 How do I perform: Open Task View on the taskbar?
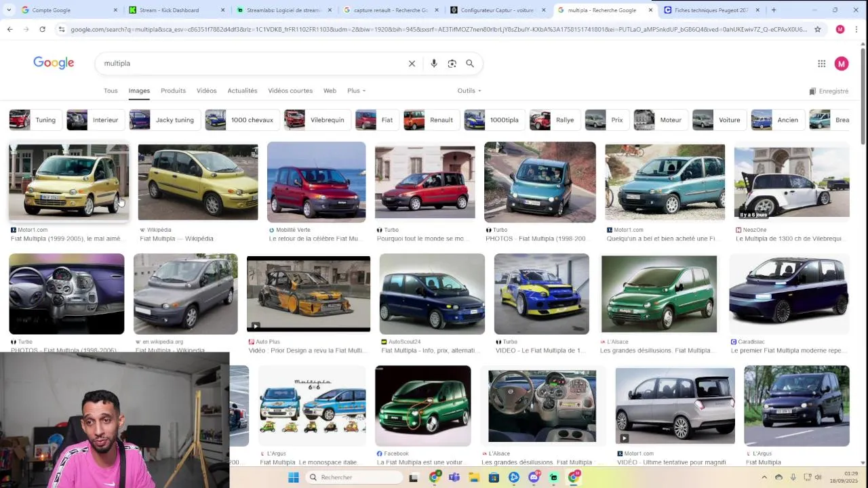pos(413,477)
